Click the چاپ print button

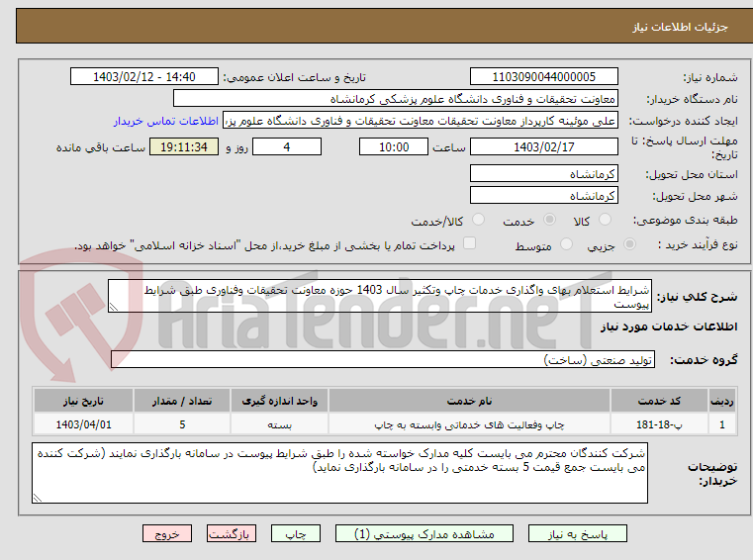pos(295,533)
